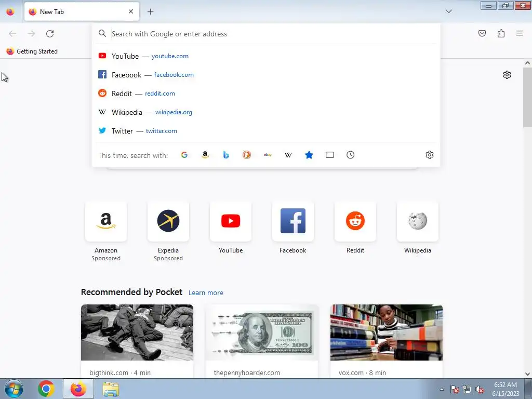Screen dimensions: 532x399
Task: Show hidden system tray icons
Action: [x=442, y=389]
